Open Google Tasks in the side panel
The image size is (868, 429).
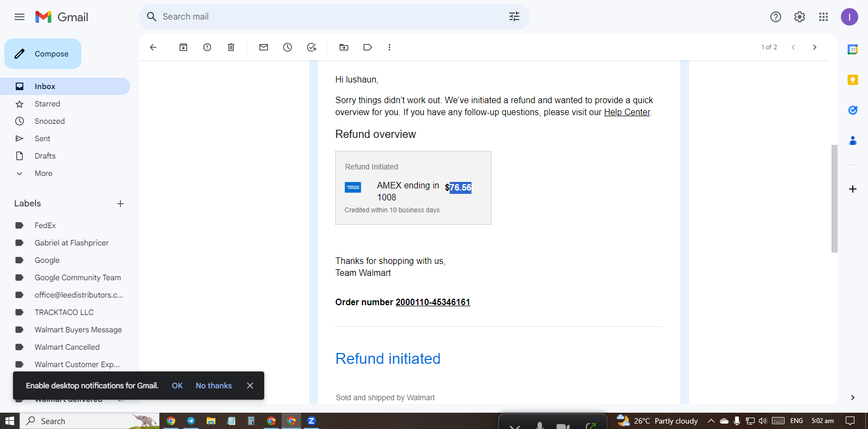tap(853, 110)
